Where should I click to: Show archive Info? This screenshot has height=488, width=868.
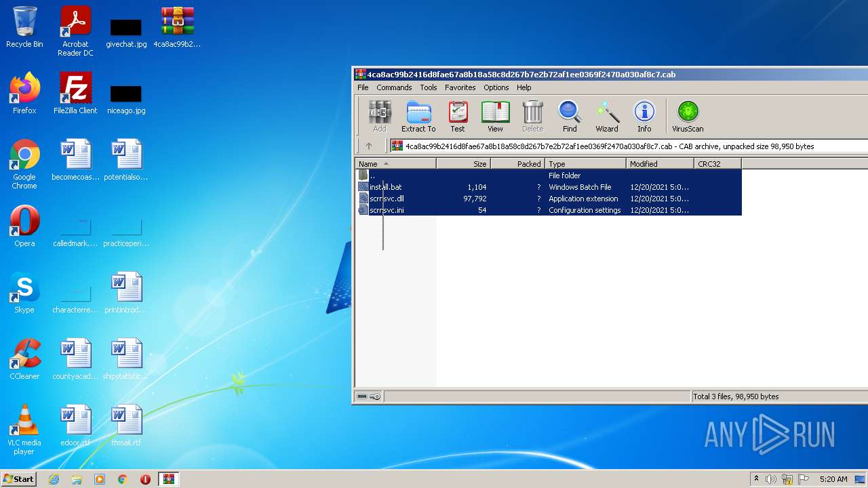(x=644, y=117)
